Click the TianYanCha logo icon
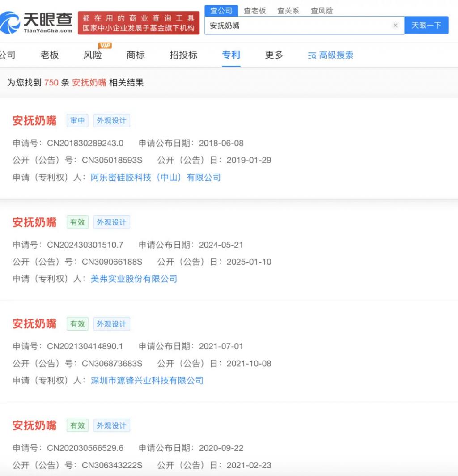 (x=11, y=23)
